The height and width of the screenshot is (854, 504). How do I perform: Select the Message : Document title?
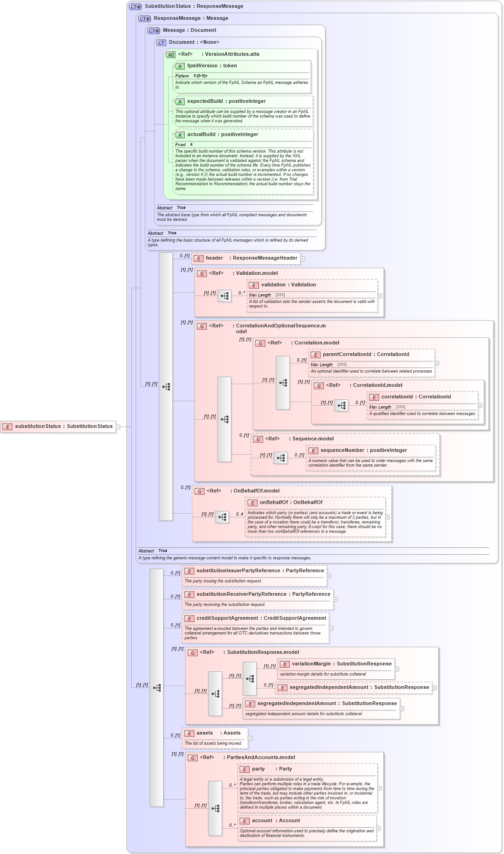[x=189, y=30]
